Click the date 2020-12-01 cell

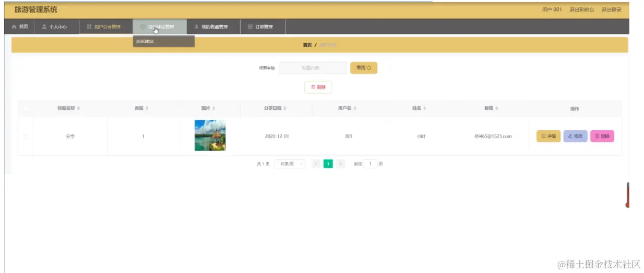click(277, 136)
